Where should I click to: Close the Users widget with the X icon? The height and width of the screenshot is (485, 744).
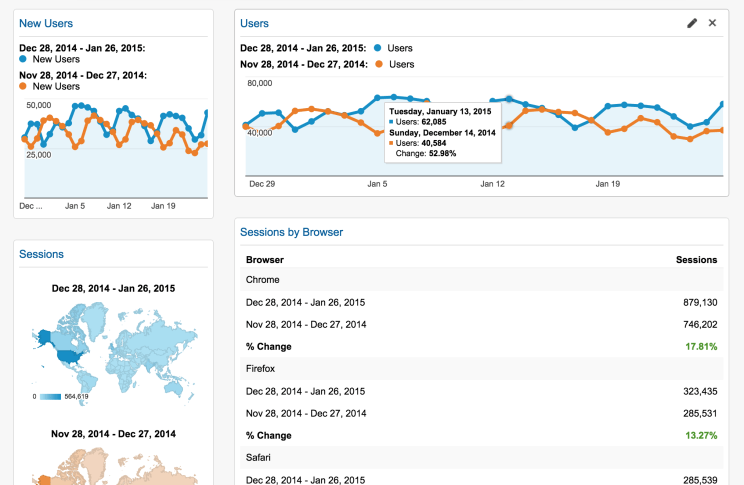(x=712, y=23)
